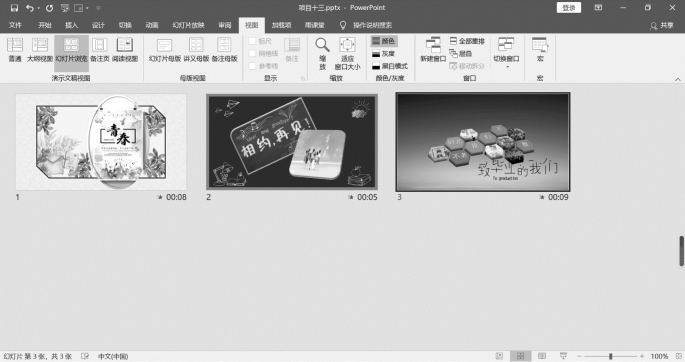685x362 pixels.
Task: Click the Sign in (登录) button
Action: click(569, 7)
